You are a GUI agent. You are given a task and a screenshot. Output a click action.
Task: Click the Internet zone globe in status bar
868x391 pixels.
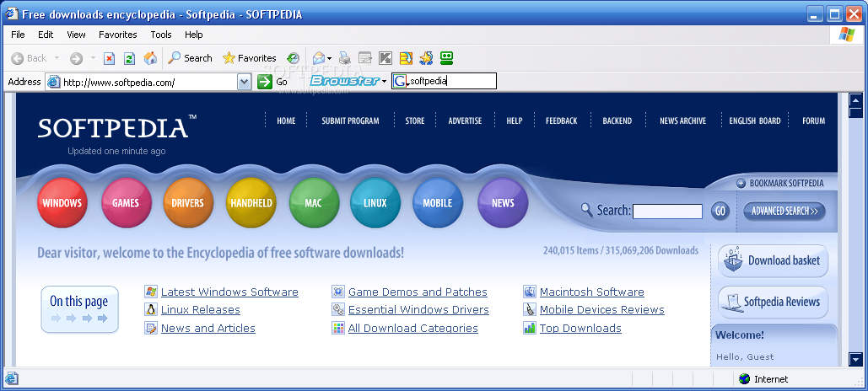(x=745, y=379)
